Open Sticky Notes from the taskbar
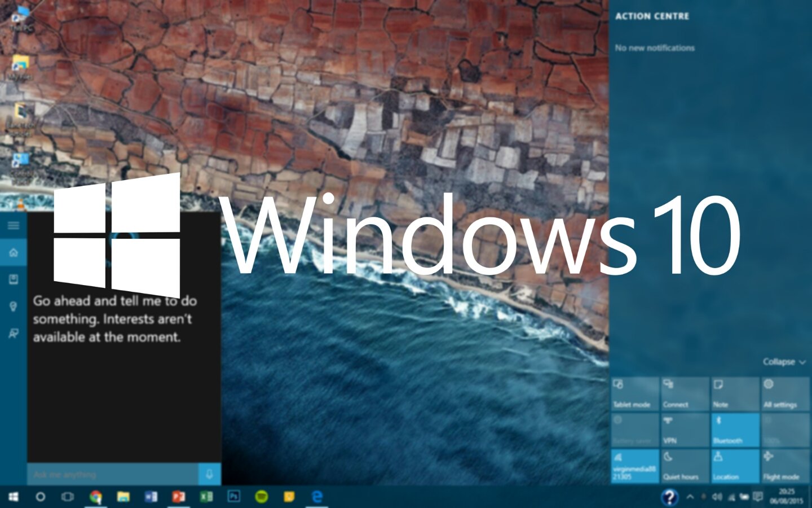 (289, 497)
